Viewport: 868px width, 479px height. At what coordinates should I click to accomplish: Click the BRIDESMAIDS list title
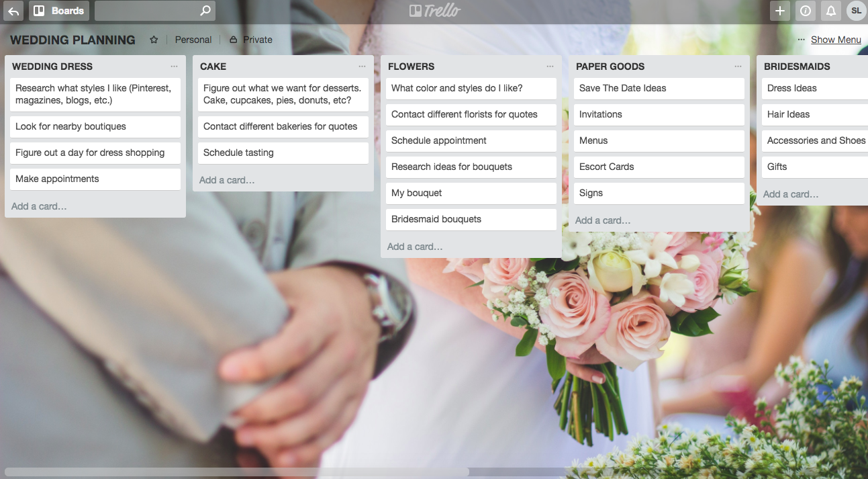tap(797, 67)
